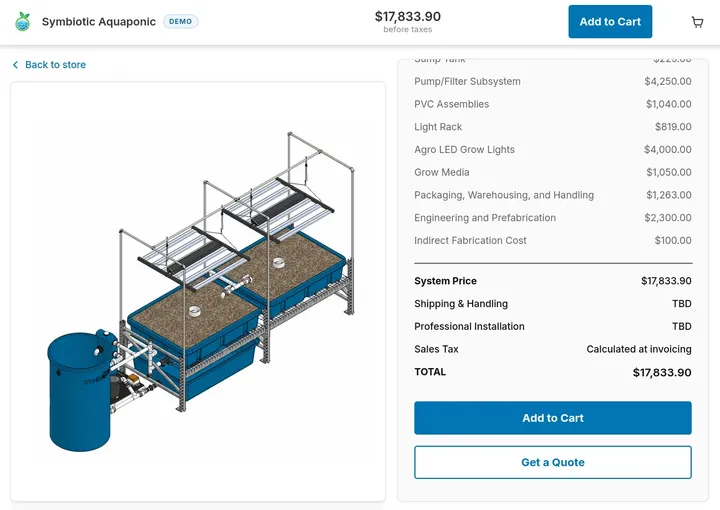Click the Professional Installation row

pyautogui.click(x=552, y=326)
